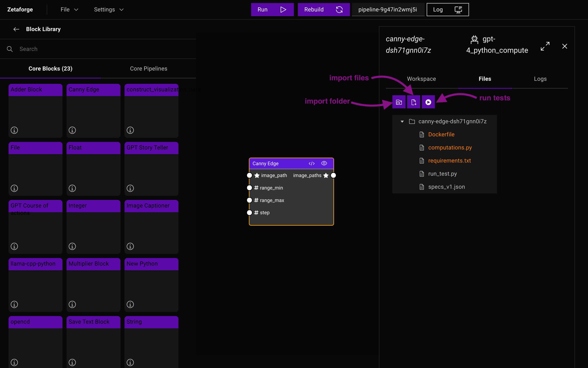The width and height of the screenshot is (588, 368).
Task: Show info for construct_visualization_data block
Action: (130, 130)
